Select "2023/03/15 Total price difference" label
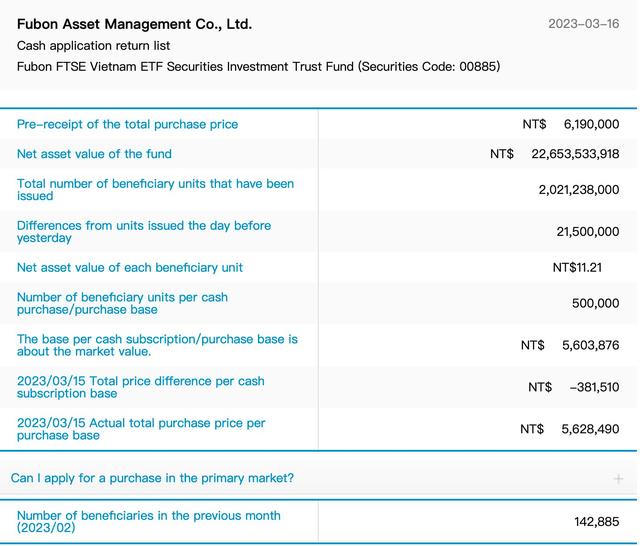This screenshot has height=546, width=640. pyautogui.click(x=140, y=387)
